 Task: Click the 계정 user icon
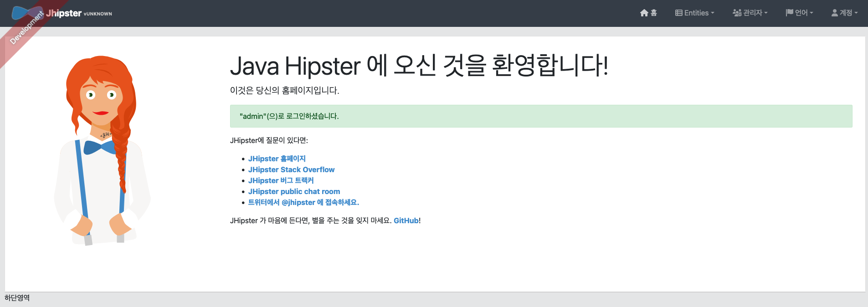[835, 13]
